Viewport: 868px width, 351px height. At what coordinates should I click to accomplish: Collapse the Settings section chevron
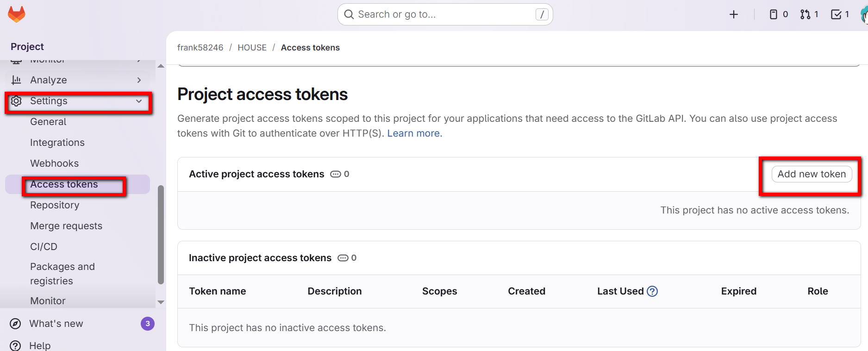pos(139,101)
